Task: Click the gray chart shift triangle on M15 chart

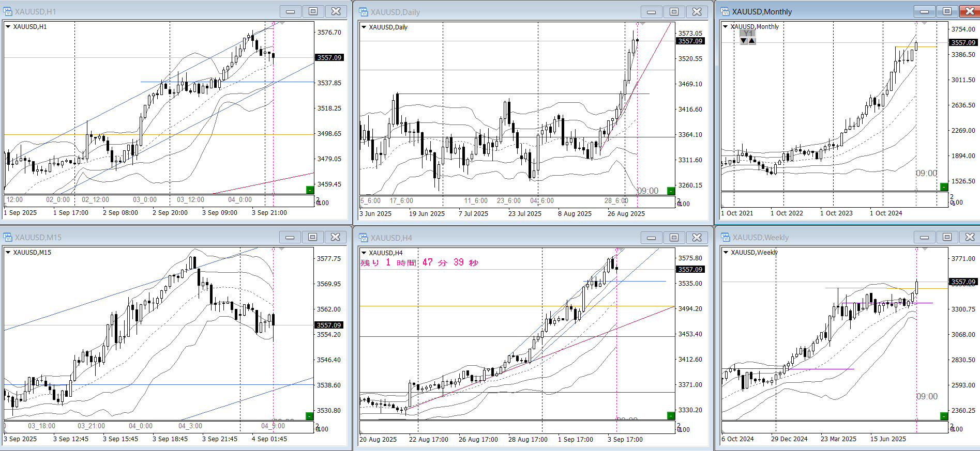Action: click(x=282, y=250)
